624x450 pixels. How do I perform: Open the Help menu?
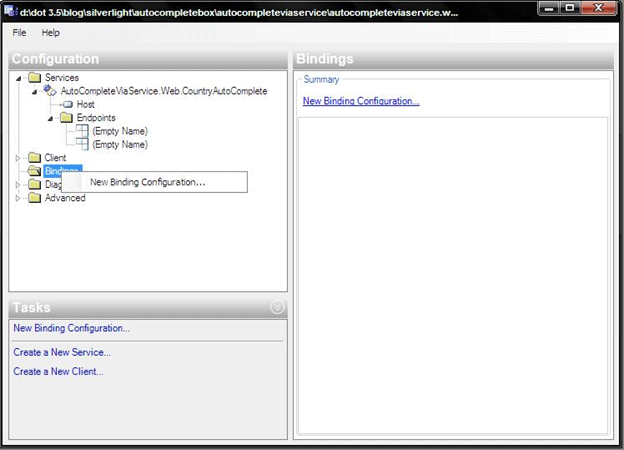[x=51, y=33]
